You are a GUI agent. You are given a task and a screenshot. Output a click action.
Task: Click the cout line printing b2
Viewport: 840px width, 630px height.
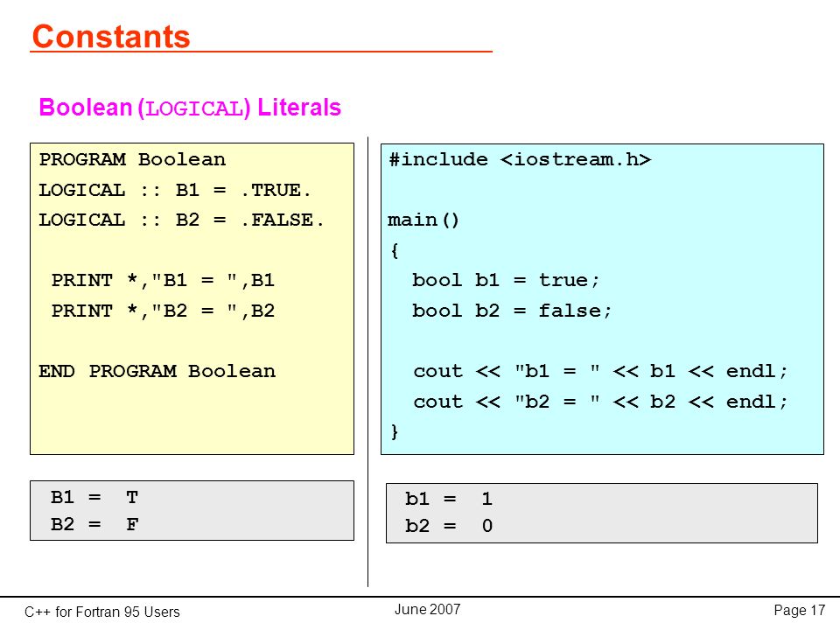600,402
